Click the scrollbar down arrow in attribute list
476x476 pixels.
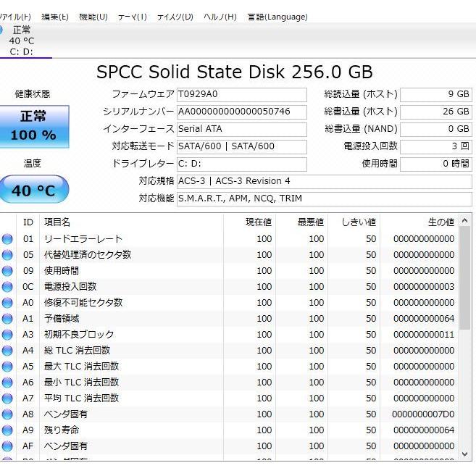(x=465, y=454)
